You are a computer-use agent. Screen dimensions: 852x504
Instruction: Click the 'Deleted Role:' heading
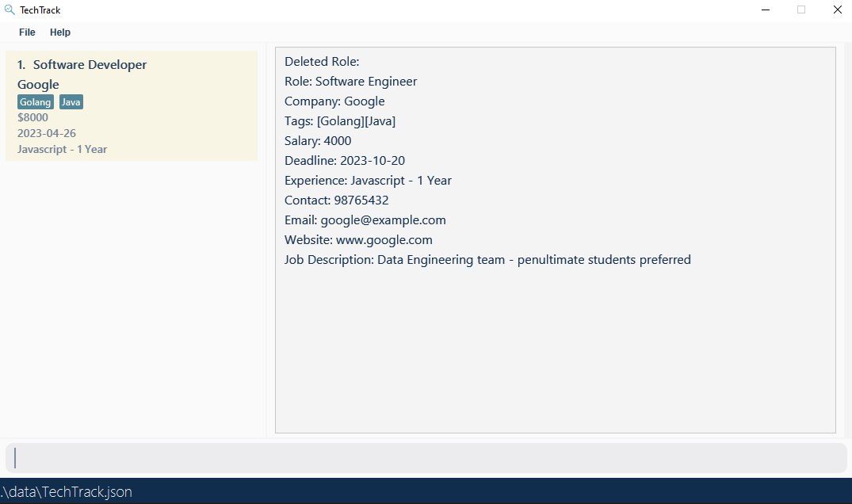322,61
